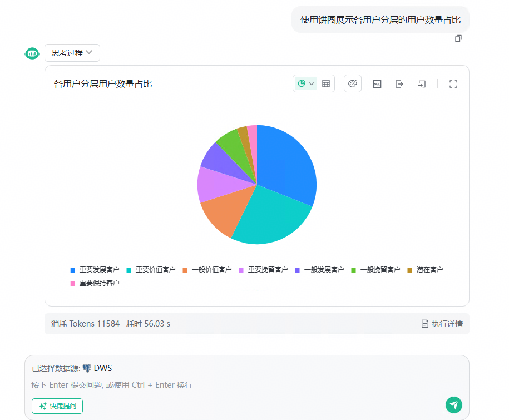509x420 pixels.
Task: Open the chart theme palette icon
Action: click(353, 84)
